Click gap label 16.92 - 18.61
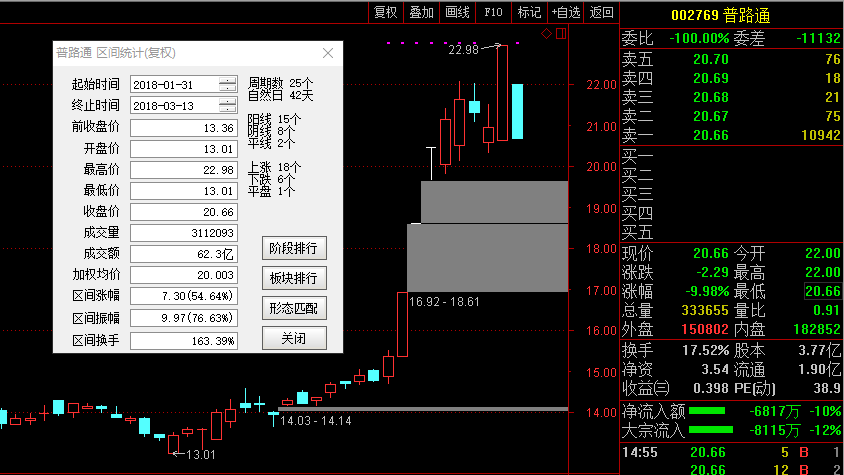This screenshot has height=475, width=844. 444,302
